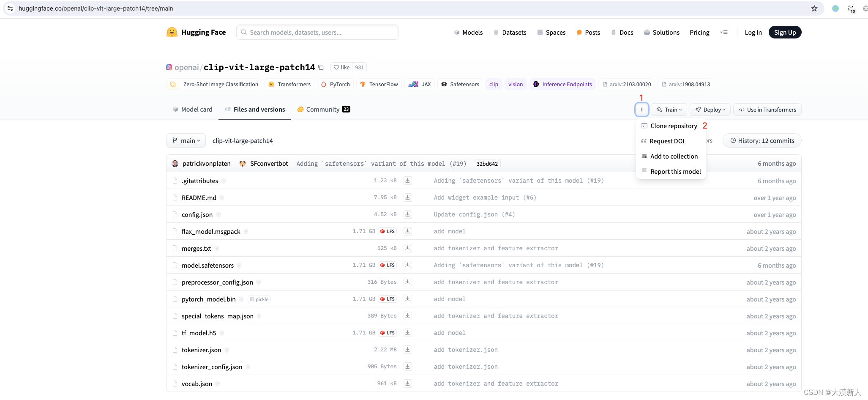Click the safe status icon beside .gitattributes
868x400 pixels.
click(224, 181)
